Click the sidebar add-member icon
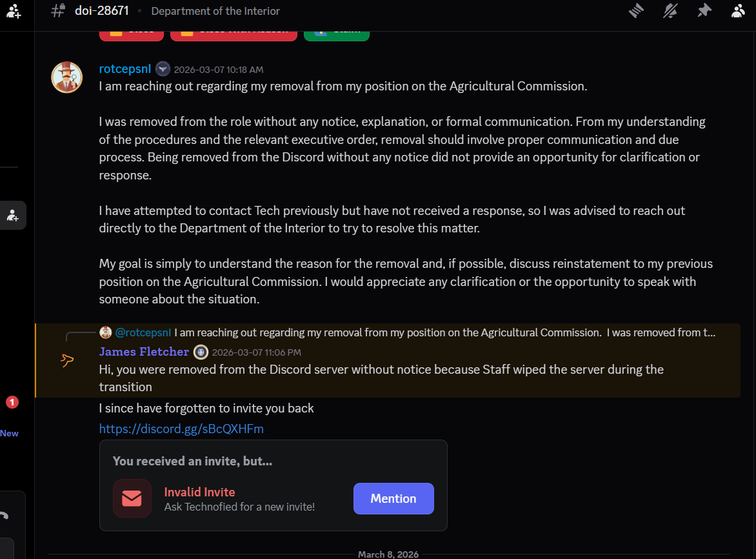 click(x=13, y=216)
